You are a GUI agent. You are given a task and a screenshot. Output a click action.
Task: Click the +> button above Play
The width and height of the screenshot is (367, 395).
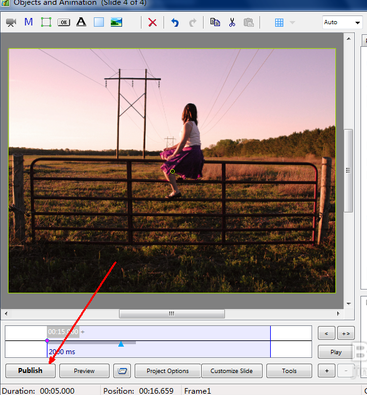tap(346, 333)
